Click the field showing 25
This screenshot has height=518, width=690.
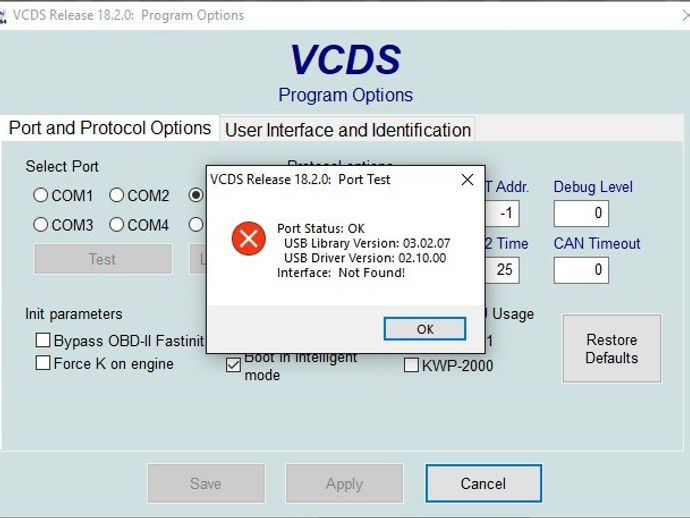[x=503, y=270]
